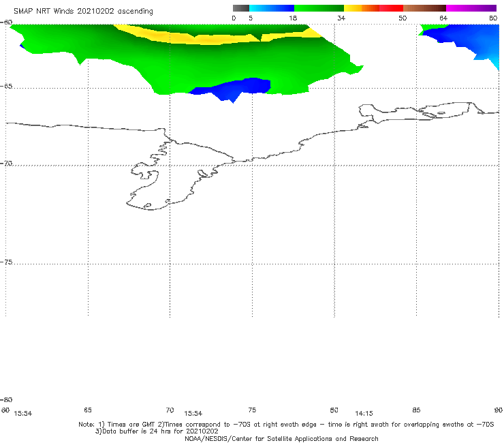The width and height of the screenshot is (504, 443).
Task: Click the title 'SMAP NRT Winds 20210202 ascending'
Action: click(x=83, y=11)
